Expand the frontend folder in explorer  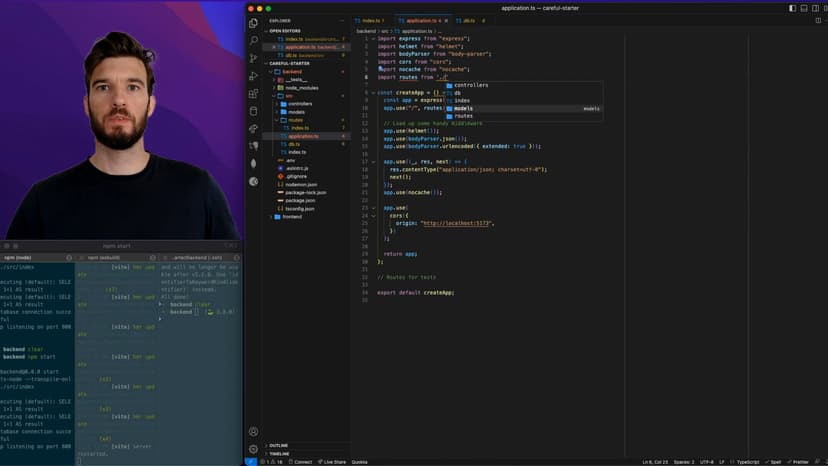click(292, 216)
